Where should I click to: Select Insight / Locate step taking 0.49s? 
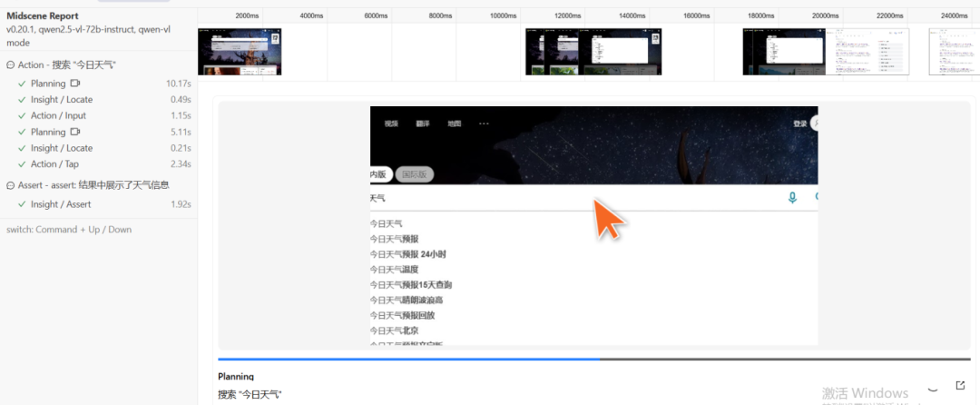click(x=99, y=99)
